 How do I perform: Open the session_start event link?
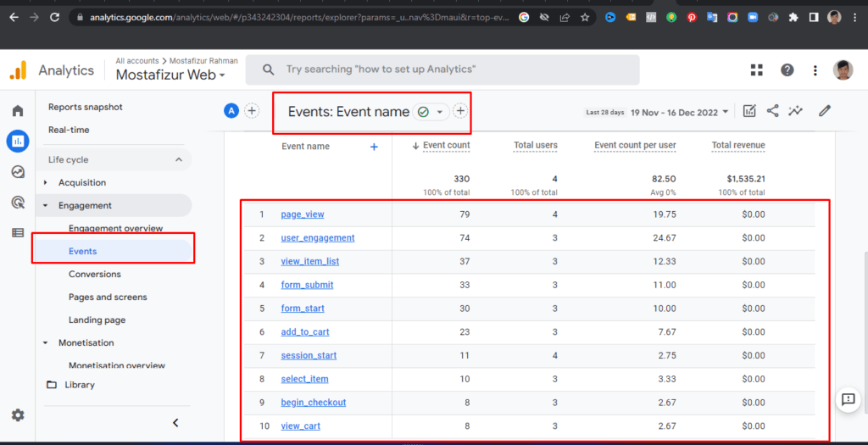(309, 355)
